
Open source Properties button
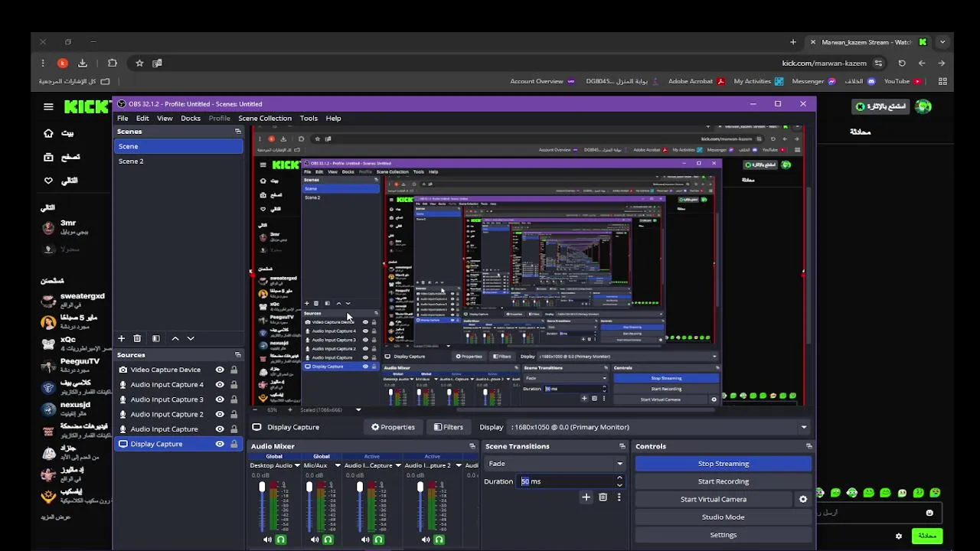pyautogui.click(x=393, y=427)
